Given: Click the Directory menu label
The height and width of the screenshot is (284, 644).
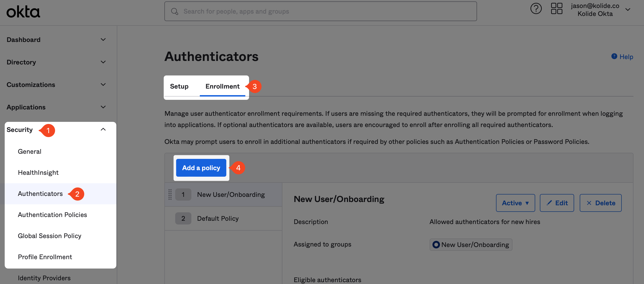Looking at the screenshot, I should coord(21,62).
